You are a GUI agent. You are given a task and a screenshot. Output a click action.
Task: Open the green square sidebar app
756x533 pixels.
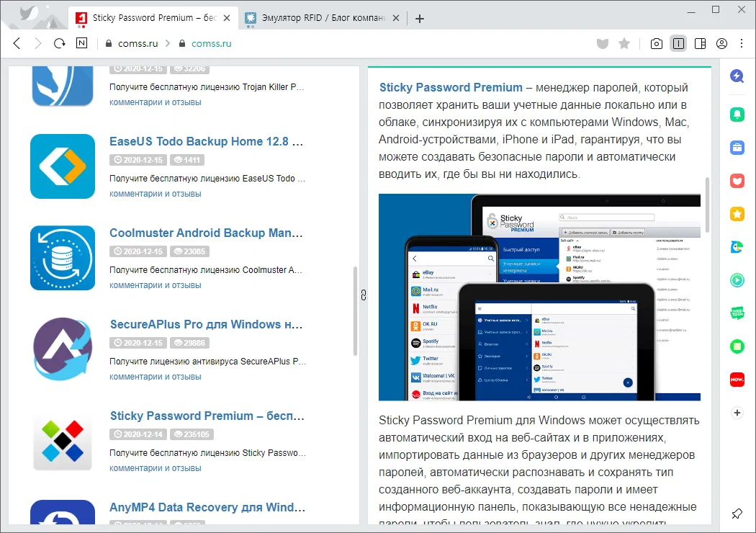pos(737,346)
